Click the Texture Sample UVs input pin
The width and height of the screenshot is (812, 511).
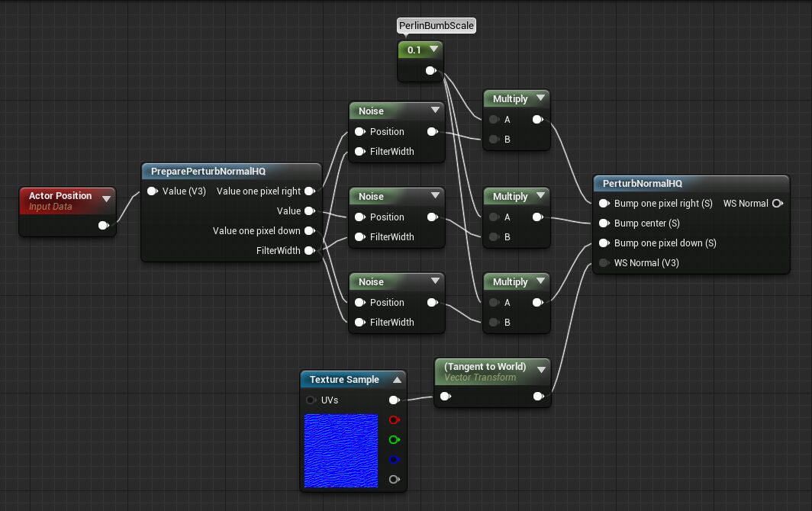tap(311, 400)
